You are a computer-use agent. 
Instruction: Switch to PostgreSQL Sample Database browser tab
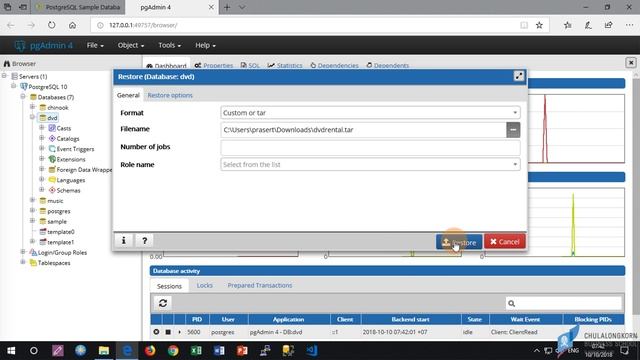pos(78,7)
